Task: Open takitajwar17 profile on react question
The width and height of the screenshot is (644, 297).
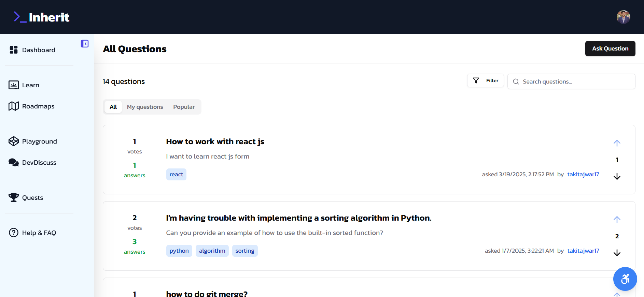Action: click(x=583, y=174)
